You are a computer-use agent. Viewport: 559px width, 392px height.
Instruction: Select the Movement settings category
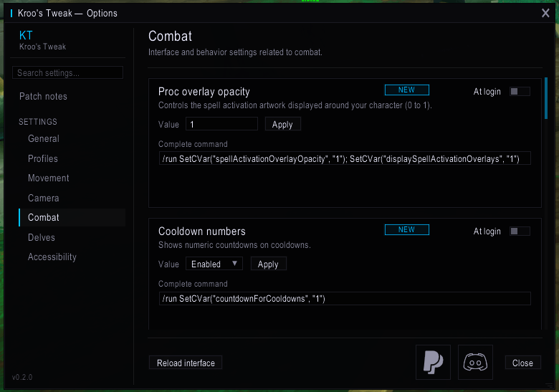coord(49,178)
